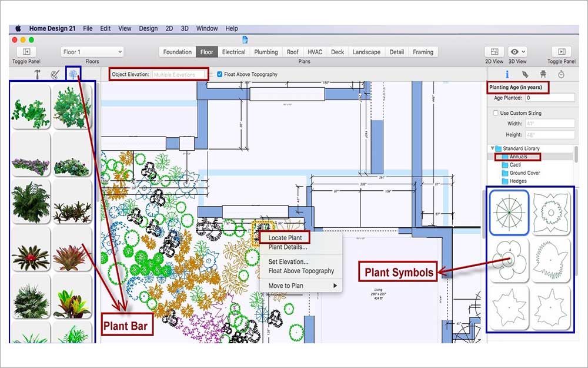The height and width of the screenshot is (368, 588).
Task: Select the hammer building tools tab
Action: (37, 74)
